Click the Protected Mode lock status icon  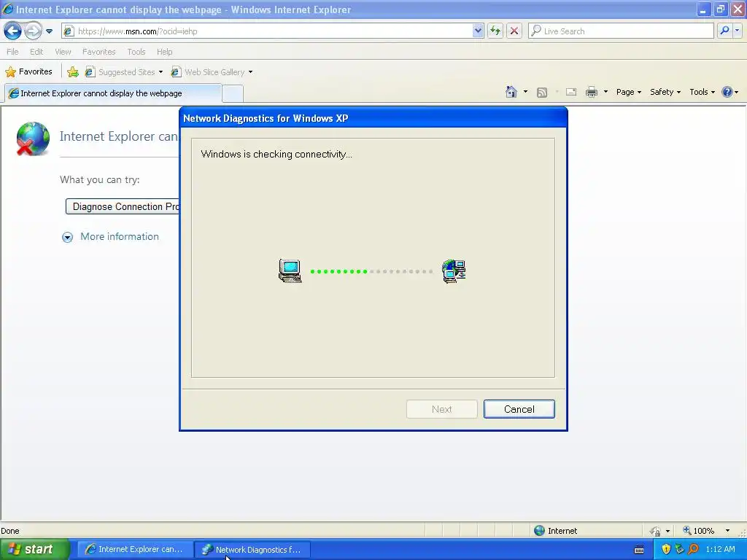point(656,531)
